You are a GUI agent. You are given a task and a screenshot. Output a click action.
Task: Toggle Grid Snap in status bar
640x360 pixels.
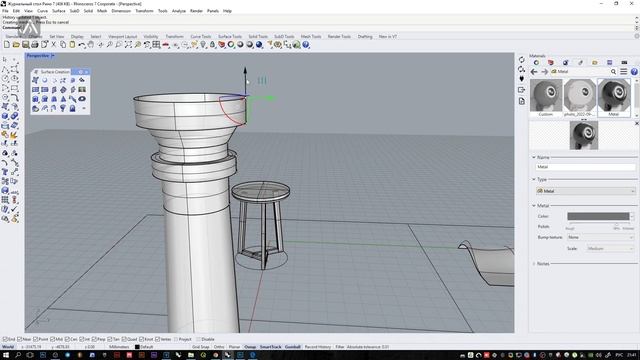[200, 347]
